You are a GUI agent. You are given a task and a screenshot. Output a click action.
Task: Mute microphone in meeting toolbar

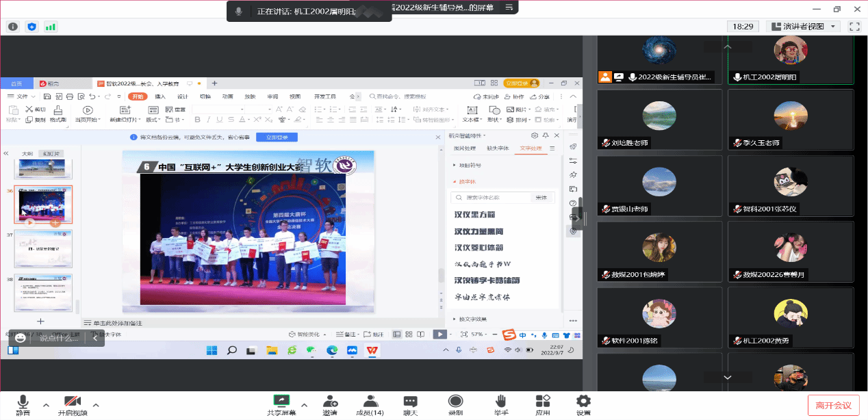pos(23,405)
